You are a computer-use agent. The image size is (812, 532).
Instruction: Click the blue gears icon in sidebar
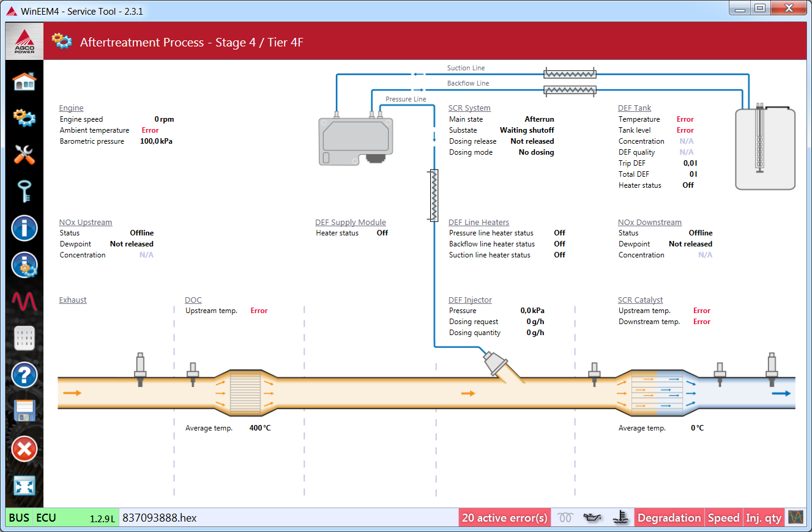[x=24, y=117]
